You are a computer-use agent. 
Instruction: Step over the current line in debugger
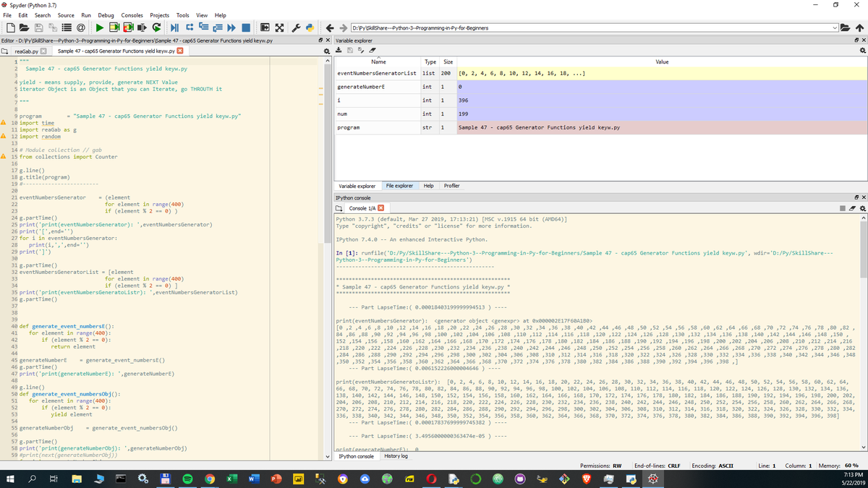[x=190, y=27]
